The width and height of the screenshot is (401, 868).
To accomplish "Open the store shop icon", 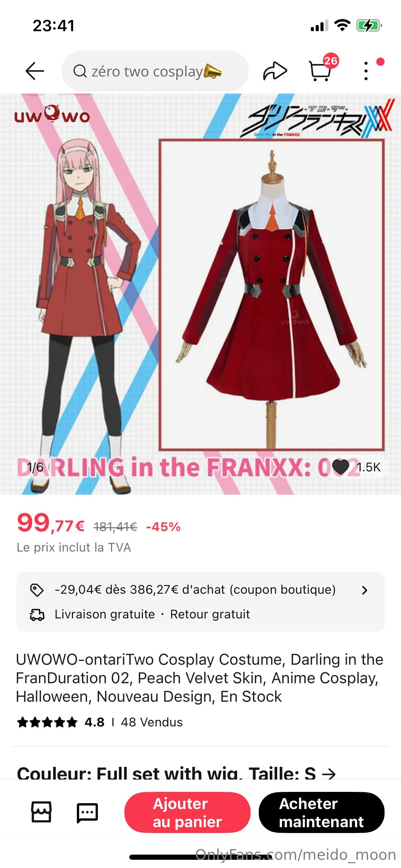I will (x=41, y=812).
